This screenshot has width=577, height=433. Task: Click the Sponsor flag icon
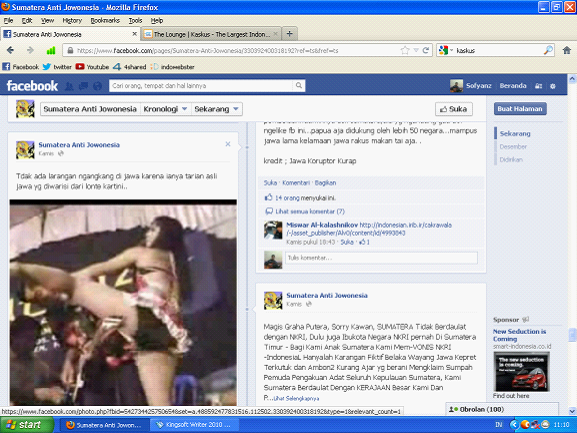(x=526, y=319)
